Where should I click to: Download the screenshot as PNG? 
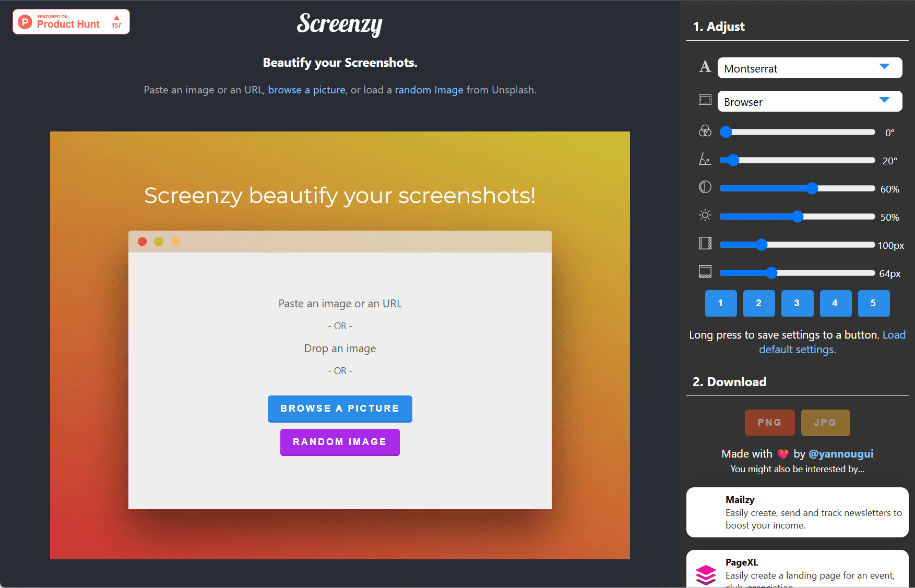(x=769, y=423)
